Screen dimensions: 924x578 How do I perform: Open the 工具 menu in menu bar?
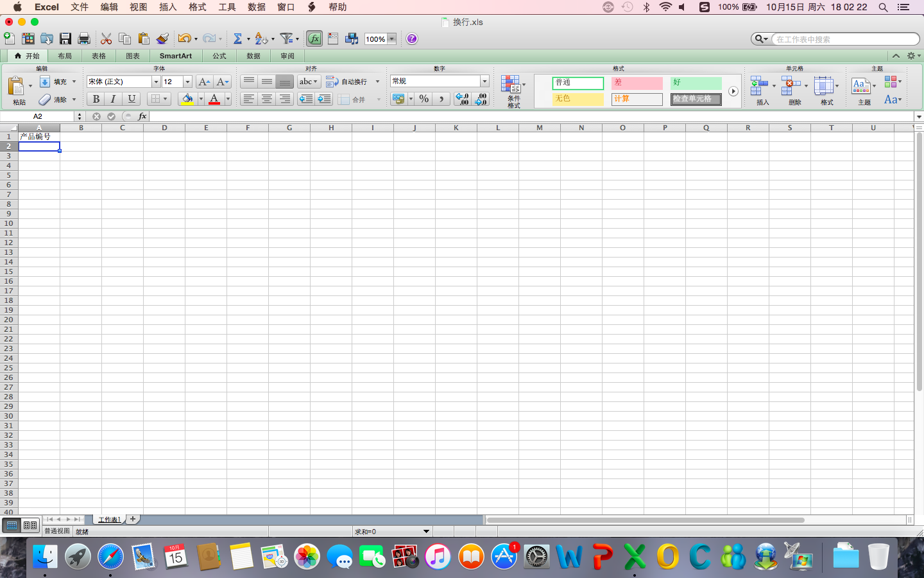click(x=227, y=7)
